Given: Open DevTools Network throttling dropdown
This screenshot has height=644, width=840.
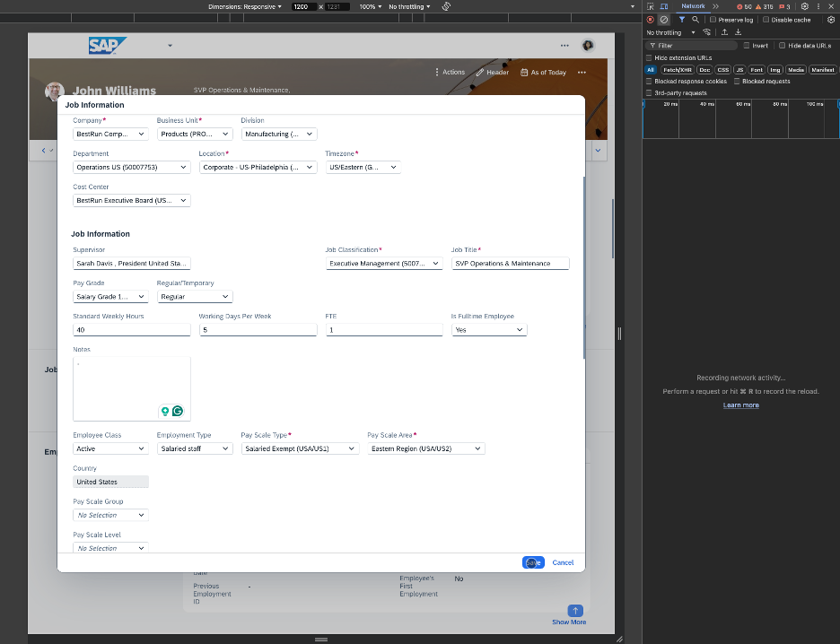Looking at the screenshot, I should click(670, 32).
